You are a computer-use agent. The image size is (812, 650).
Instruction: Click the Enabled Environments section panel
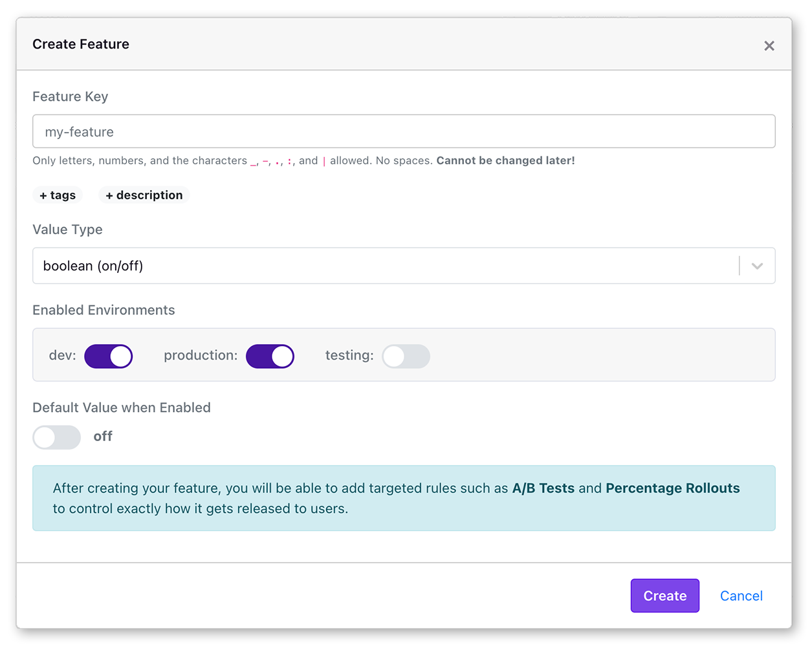click(582, 354)
